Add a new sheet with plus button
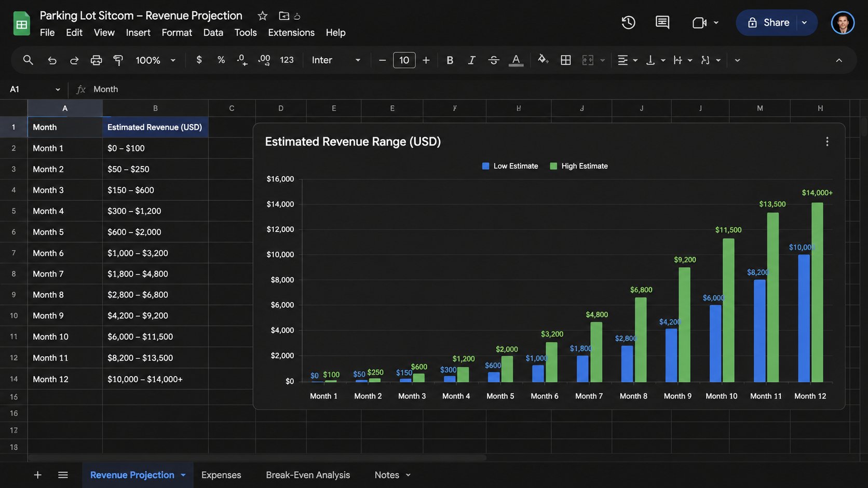Image resolution: width=868 pixels, height=488 pixels. click(37, 475)
